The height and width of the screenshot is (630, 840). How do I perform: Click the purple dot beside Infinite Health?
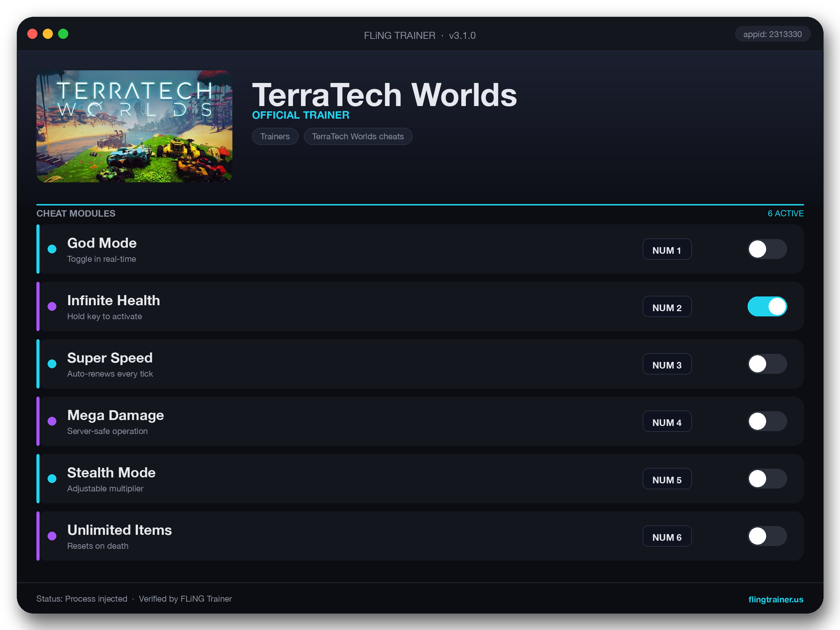coord(52,307)
